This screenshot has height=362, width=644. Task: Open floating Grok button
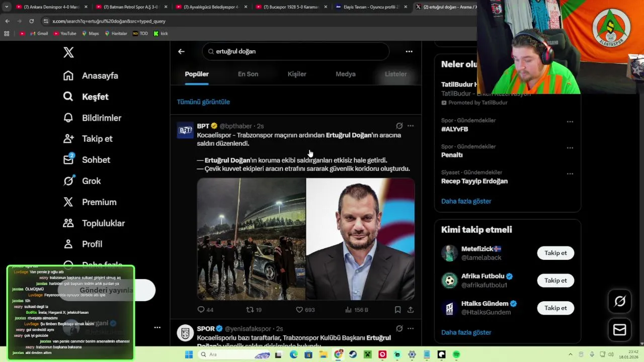coord(620,301)
